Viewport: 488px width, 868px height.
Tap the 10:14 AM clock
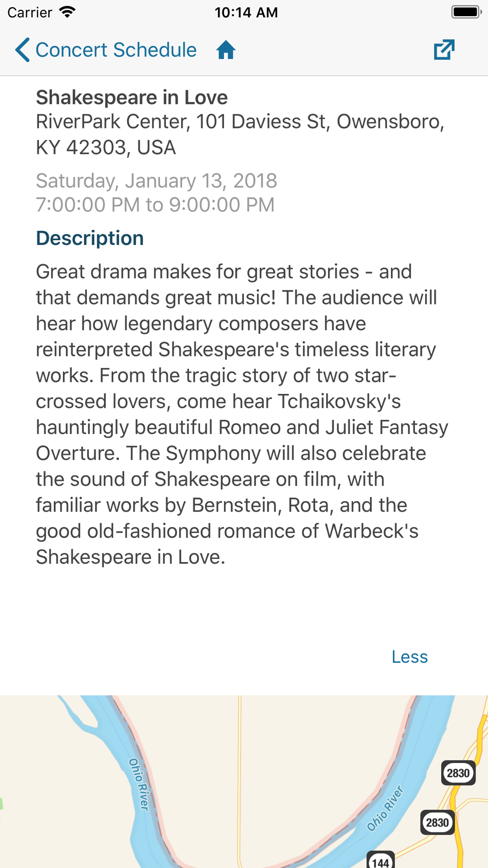[x=246, y=12]
